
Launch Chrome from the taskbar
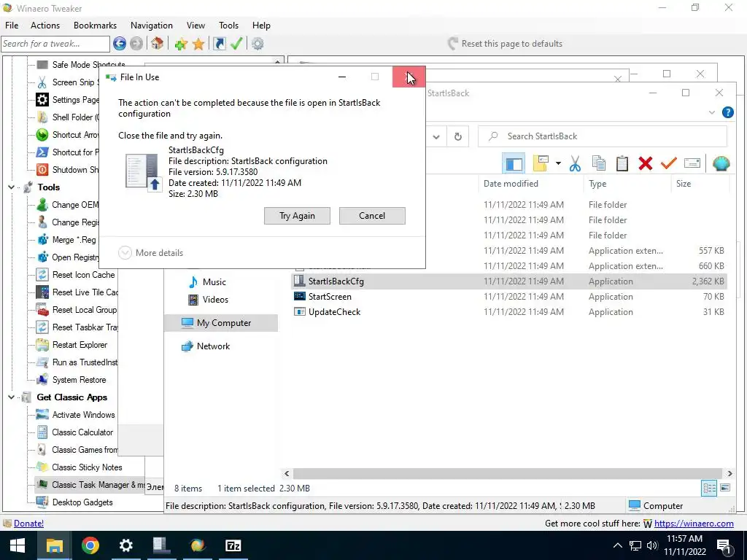[90, 545]
